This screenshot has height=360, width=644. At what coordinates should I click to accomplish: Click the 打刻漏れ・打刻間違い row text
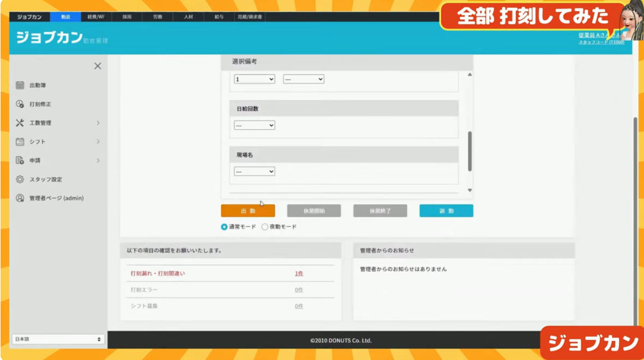158,273
